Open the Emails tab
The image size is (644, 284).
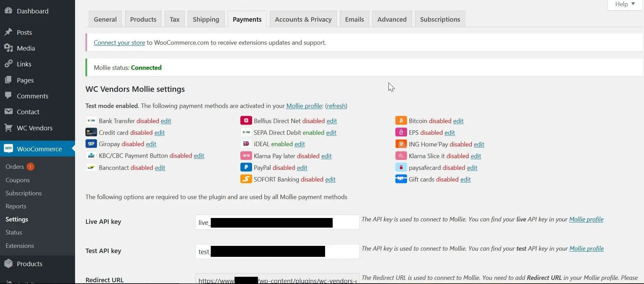(354, 19)
